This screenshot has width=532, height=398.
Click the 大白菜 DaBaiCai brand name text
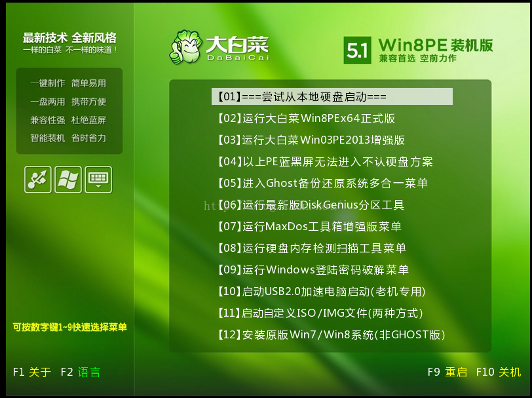(x=237, y=48)
